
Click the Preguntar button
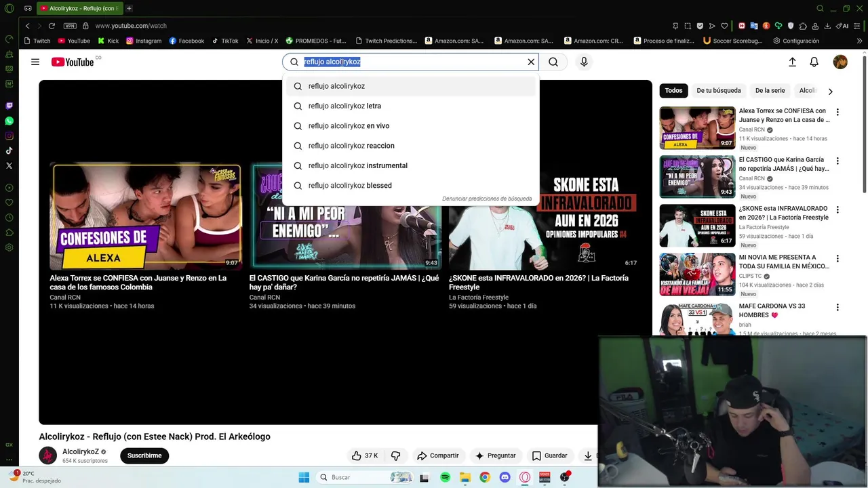(496, 455)
